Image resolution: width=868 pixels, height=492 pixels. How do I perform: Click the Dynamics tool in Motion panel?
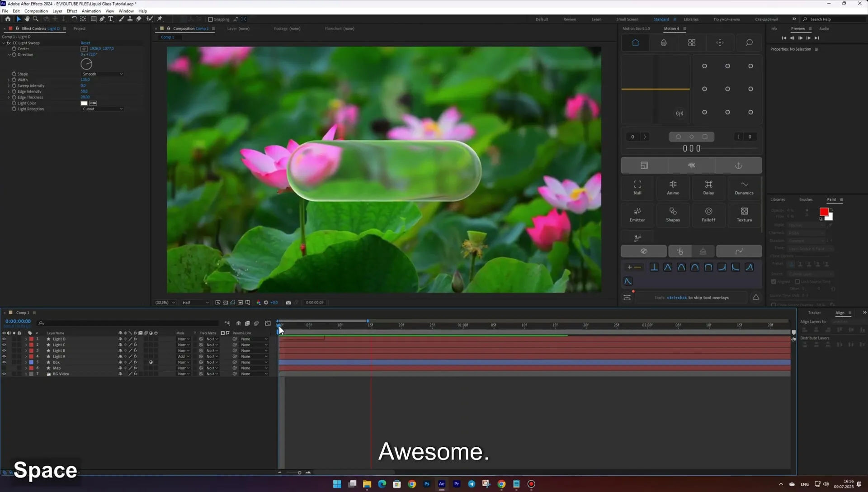[x=744, y=188]
